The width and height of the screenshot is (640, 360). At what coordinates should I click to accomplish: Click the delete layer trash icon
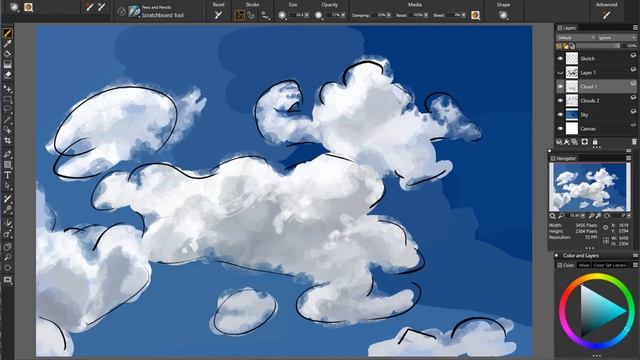click(634, 142)
